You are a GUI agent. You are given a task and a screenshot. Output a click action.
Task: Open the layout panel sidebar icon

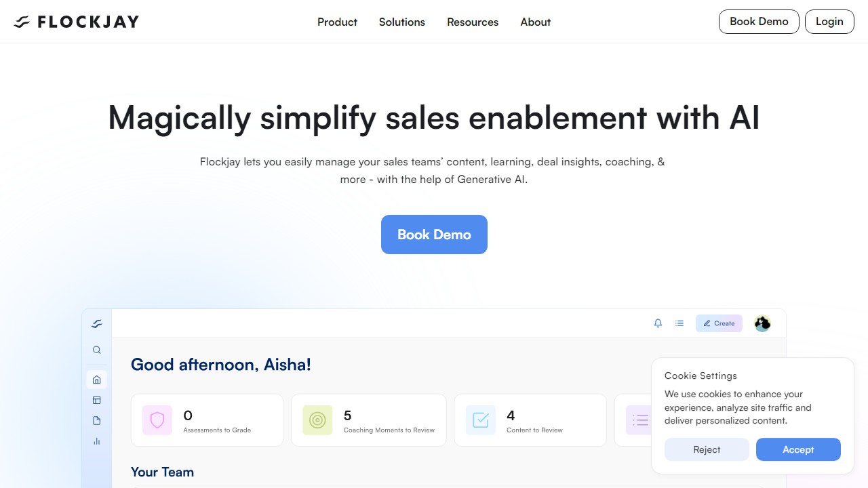[97, 400]
